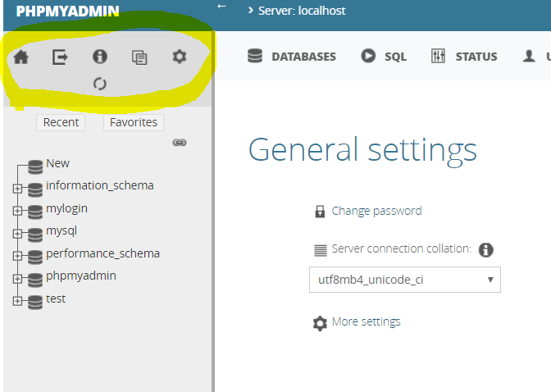Expand the mylogin tree node
The width and height of the screenshot is (551, 392).
click(x=17, y=211)
